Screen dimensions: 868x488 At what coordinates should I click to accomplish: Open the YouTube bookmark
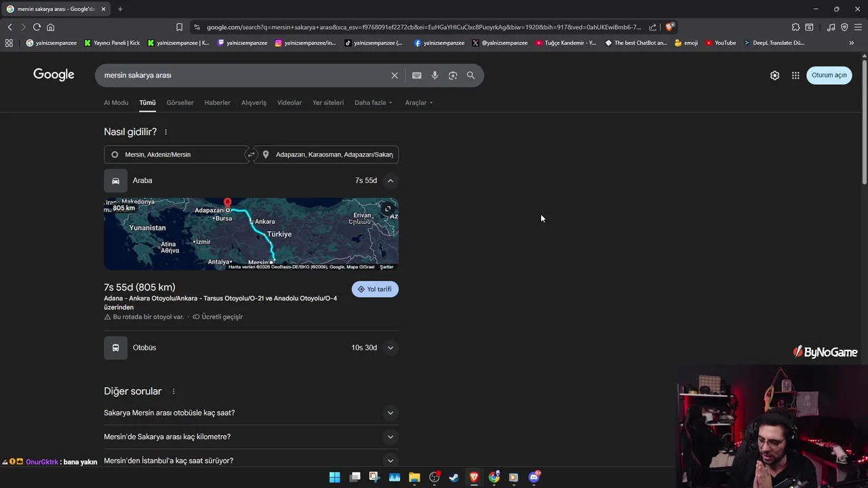pyautogui.click(x=720, y=43)
